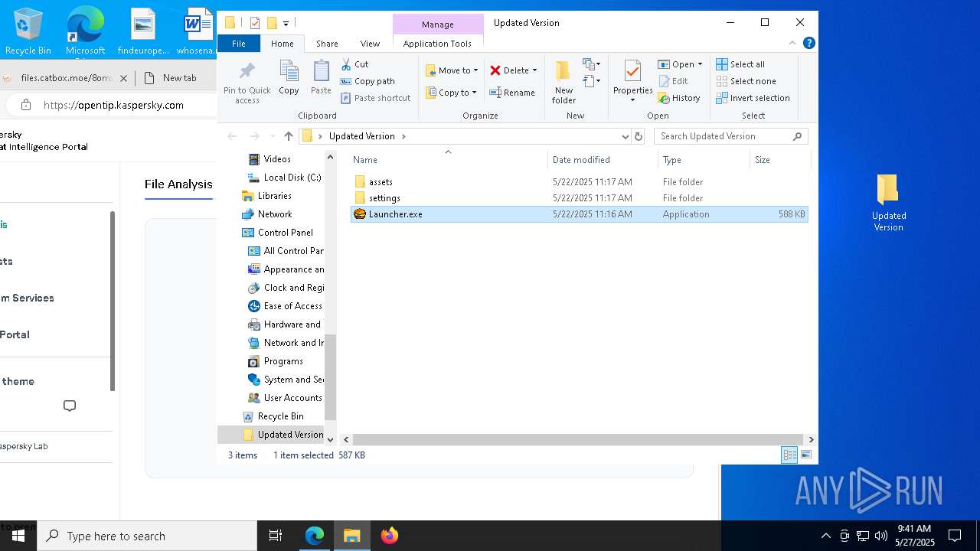Switch to the View ribbon tab
980x551 pixels.
(370, 44)
